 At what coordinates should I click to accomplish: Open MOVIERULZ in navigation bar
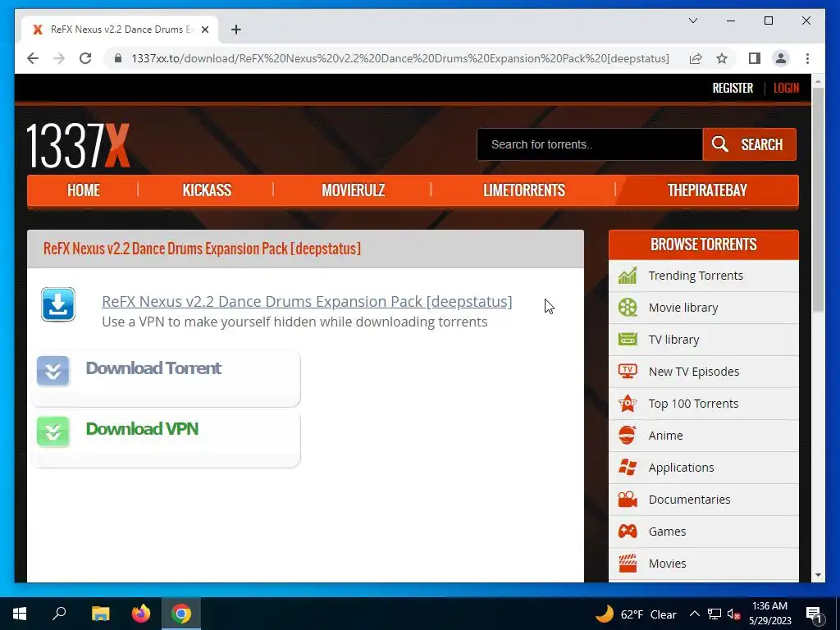pos(353,190)
